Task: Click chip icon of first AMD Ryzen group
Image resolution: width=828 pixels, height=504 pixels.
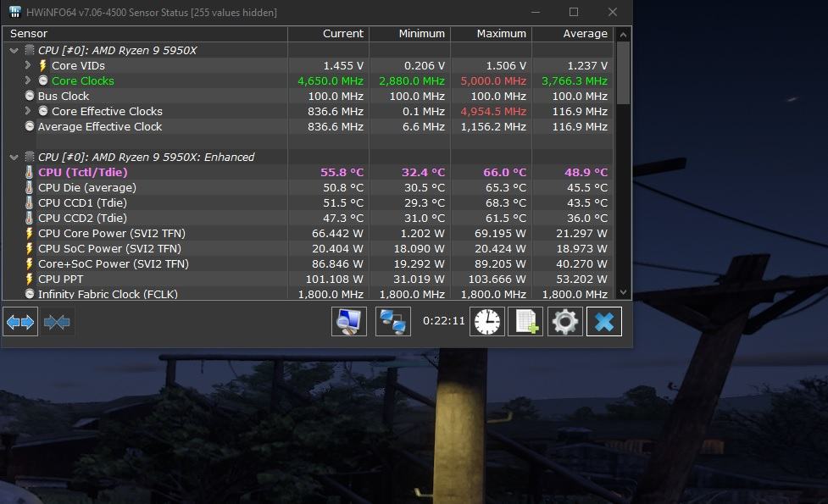Action: pyautogui.click(x=30, y=50)
